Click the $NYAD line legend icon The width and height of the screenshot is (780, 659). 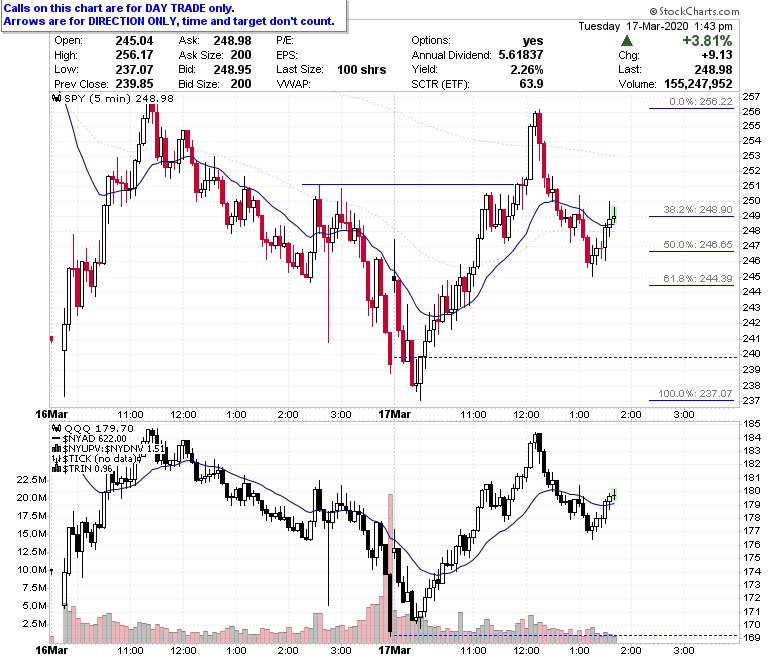(x=56, y=439)
